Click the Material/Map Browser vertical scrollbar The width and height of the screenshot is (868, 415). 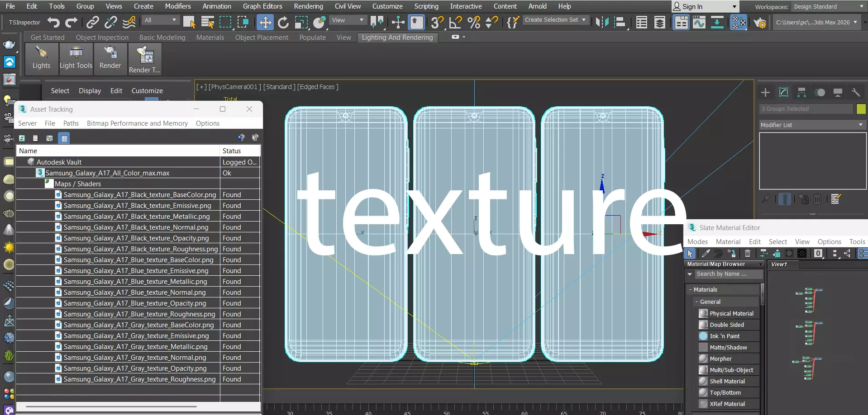(x=763, y=294)
